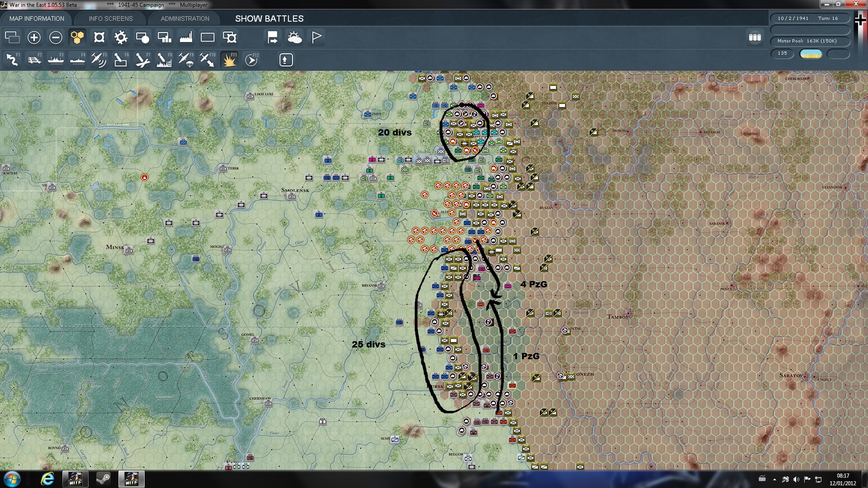Open the Windows Start menu
Viewport: 868px width, 488px height.
click(x=12, y=479)
